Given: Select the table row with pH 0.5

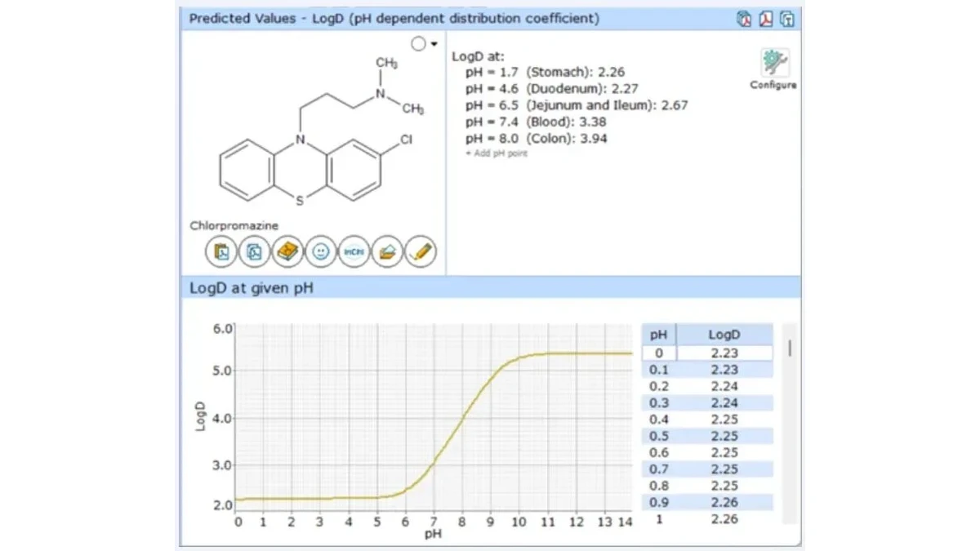Looking at the screenshot, I should (x=707, y=436).
